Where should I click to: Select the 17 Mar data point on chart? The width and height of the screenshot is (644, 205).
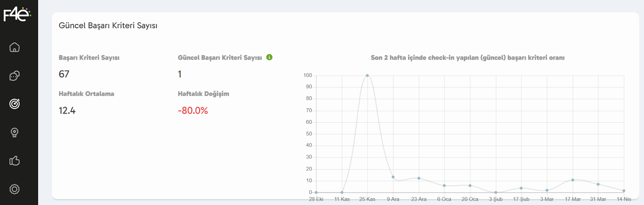(x=573, y=180)
